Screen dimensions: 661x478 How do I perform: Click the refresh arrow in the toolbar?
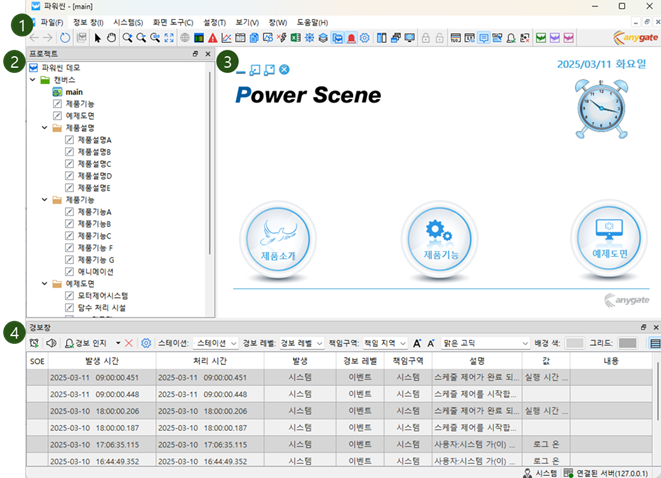pos(66,38)
